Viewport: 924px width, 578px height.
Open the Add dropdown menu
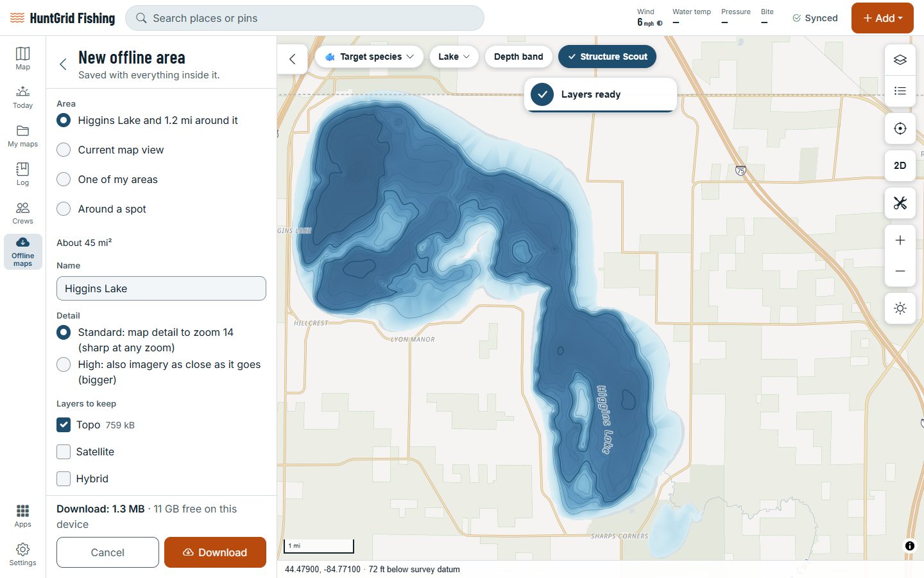click(x=882, y=18)
